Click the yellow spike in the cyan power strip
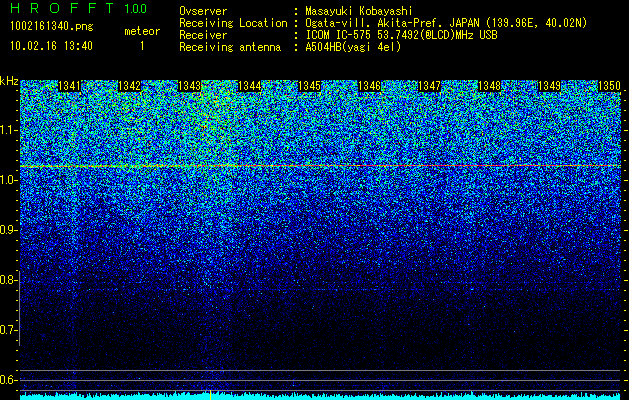 (210, 394)
